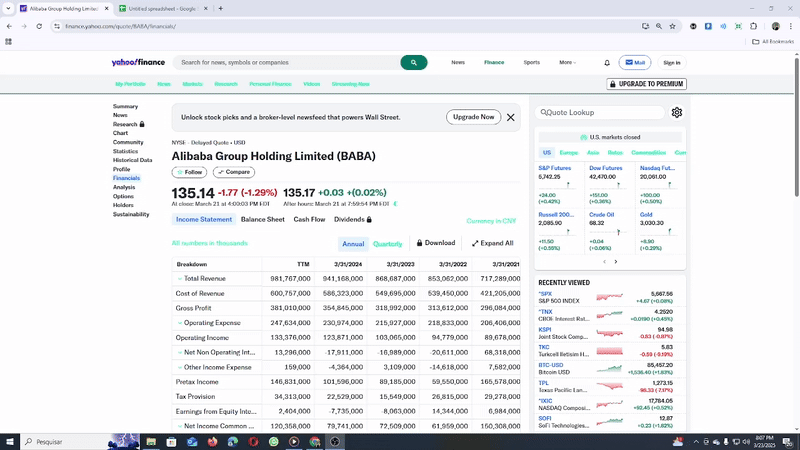Open the locked Dividends tab

click(x=353, y=219)
